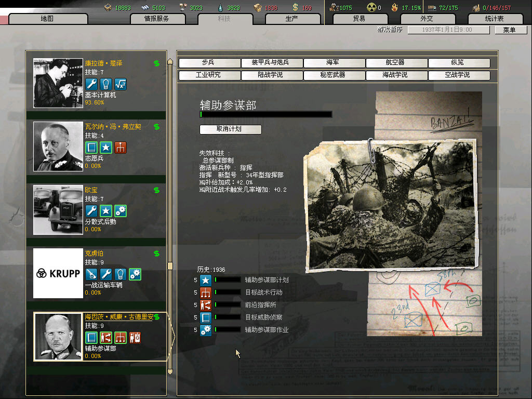The height and width of the screenshot is (399, 532).
Task: Click the star icon beside 辅助参谋部计划
Action: pos(205,280)
